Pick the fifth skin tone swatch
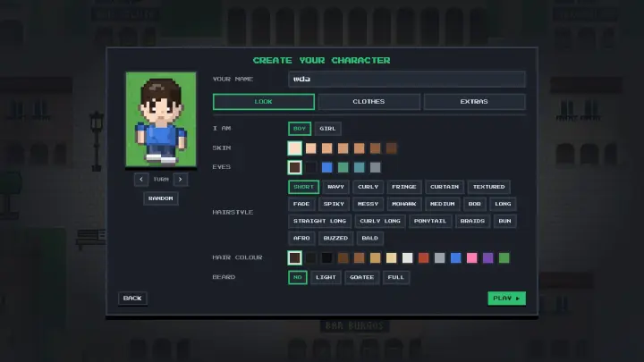644x362 pixels. pos(359,148)
